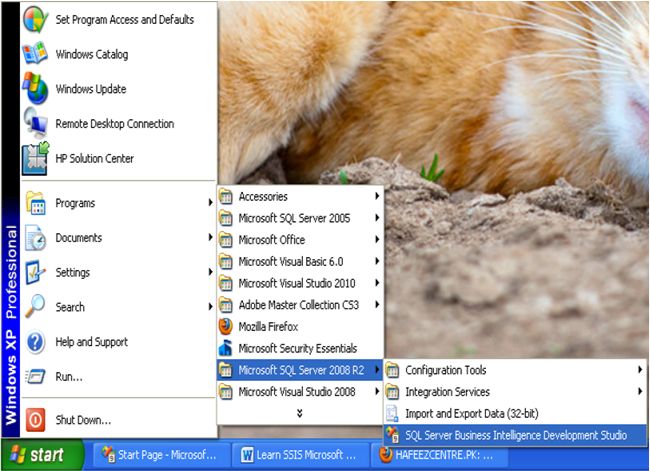The image size is (650, 471).
Task: Select Run... menu entry
Action: click(x=119, y=376)
